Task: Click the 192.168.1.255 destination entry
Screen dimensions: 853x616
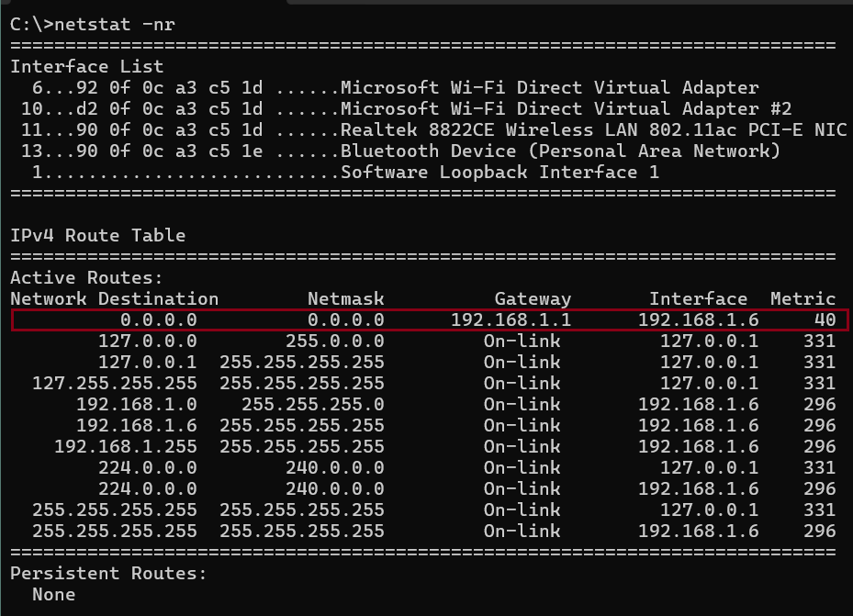Action: [x=125, y=446]
